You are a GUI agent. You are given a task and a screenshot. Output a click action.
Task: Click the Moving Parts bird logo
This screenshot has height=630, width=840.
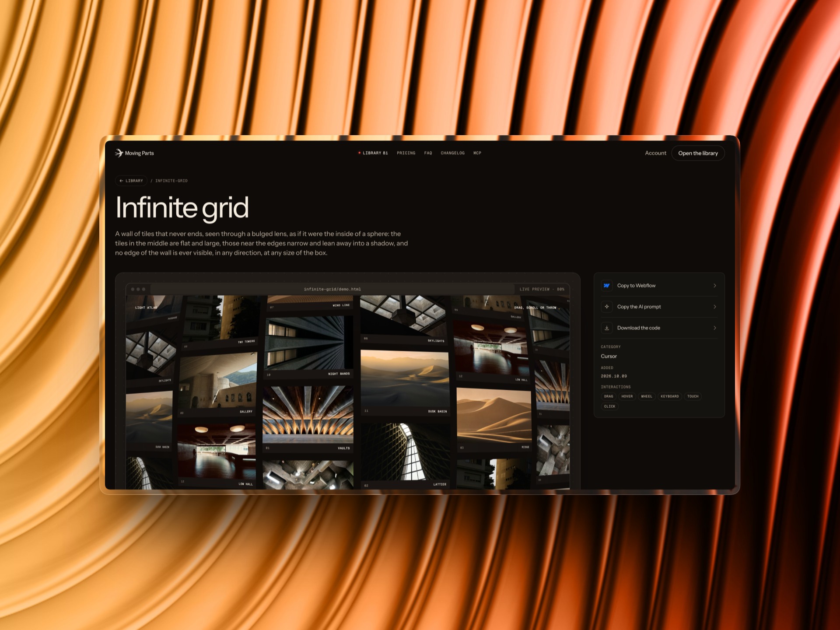[119, 153]
